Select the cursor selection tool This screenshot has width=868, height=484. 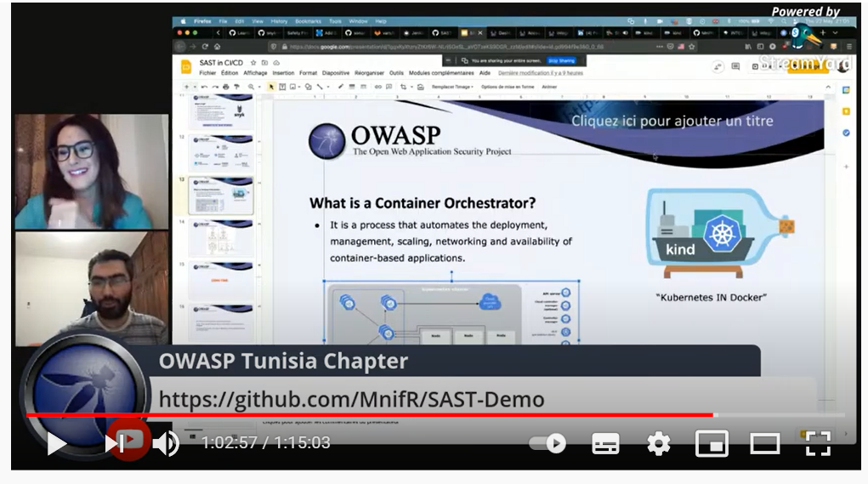[271, 87]
